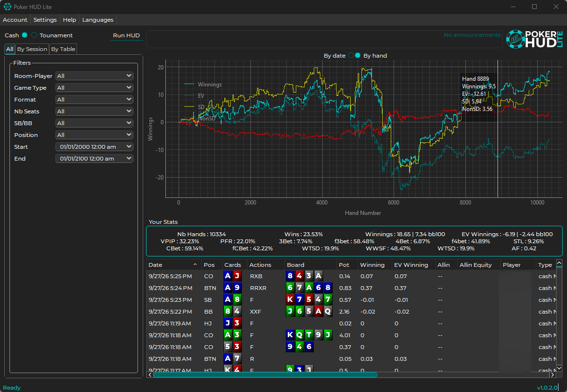
Task: Open the Languages menu
Action: click(98, 20)
